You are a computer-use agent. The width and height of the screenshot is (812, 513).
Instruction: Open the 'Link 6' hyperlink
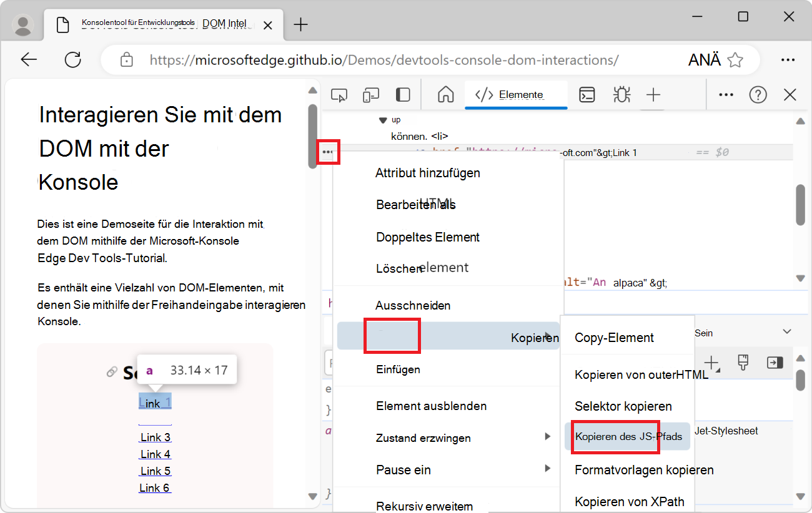(155, 488)
